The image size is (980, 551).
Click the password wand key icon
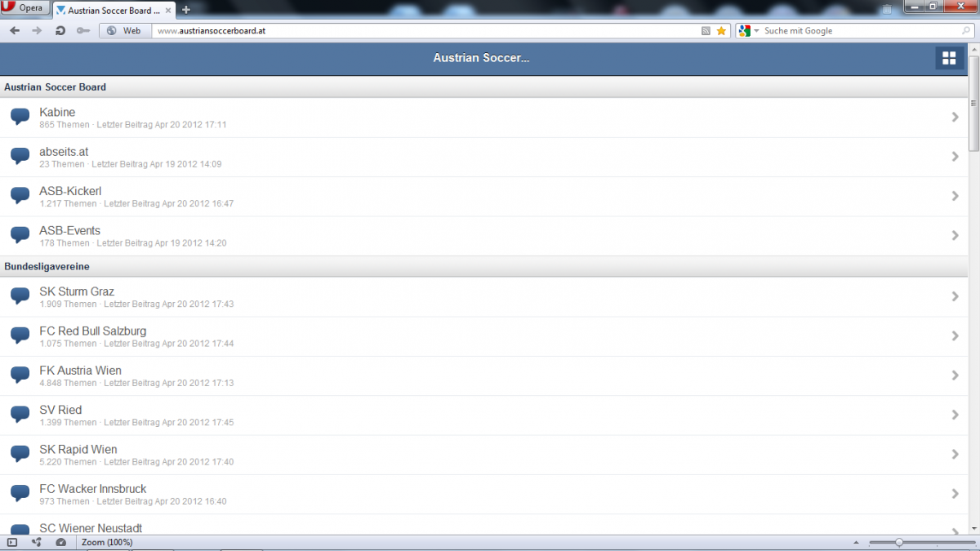pyautogui.click(x=82, y=31)
